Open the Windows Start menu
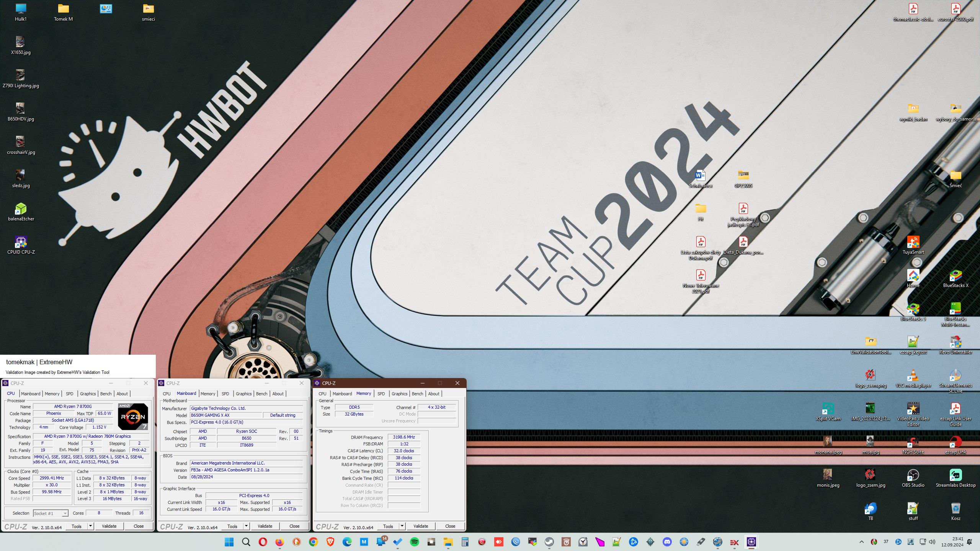The image size is (980, 551). pos(229,542)
